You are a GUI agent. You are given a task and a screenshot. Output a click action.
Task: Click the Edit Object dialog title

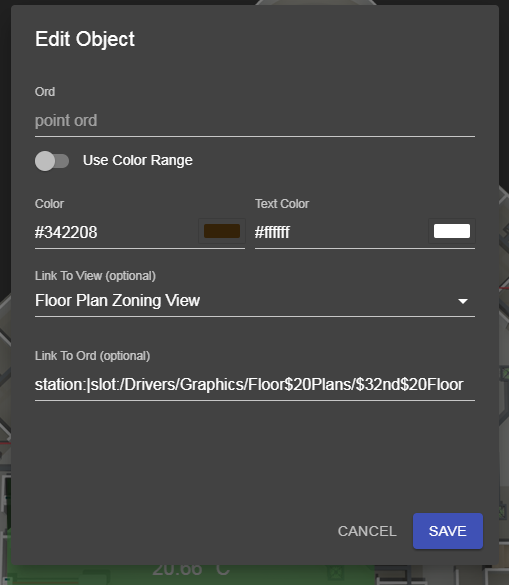click(85, 39)
